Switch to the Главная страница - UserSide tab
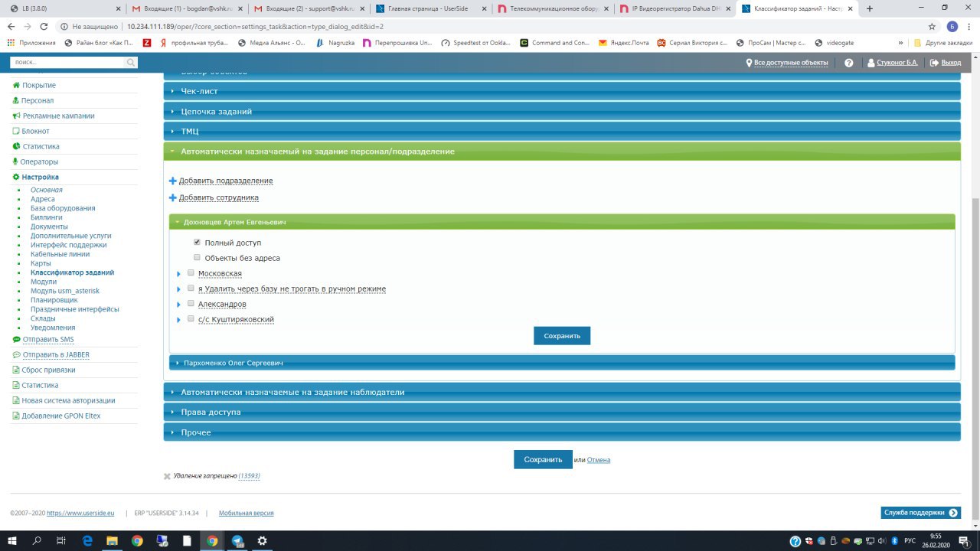The height and width of the screenshot is (551, 980). 430,8
